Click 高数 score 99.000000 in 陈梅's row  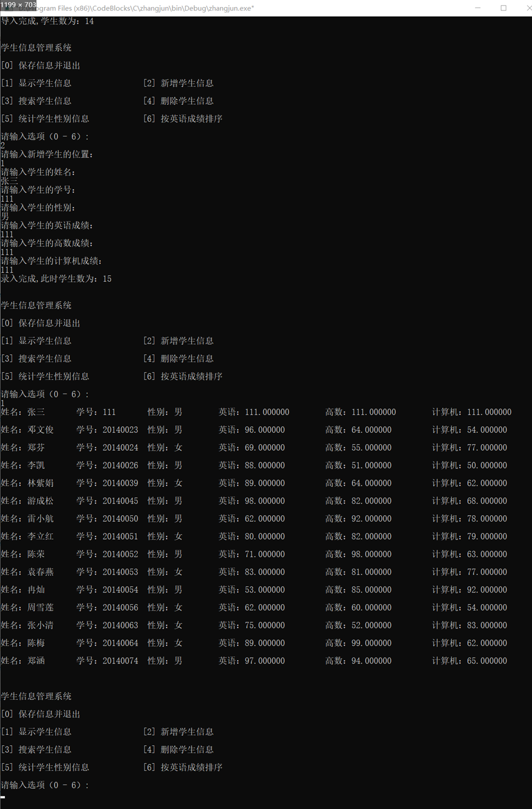pos(372,643)
